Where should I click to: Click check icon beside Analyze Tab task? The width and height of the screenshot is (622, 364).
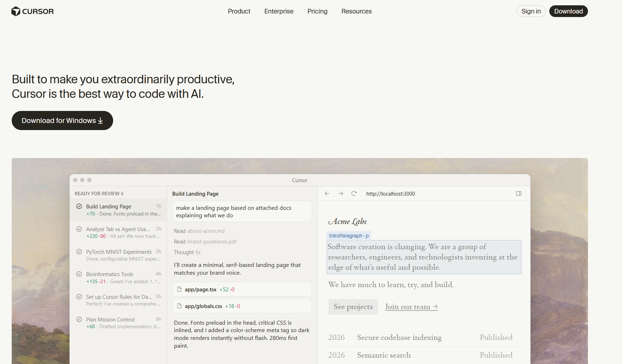[x=79, y=229]
